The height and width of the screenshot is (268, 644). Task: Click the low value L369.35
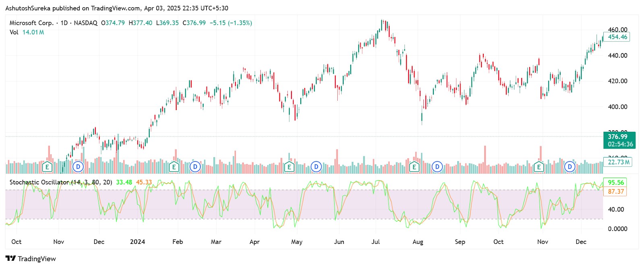pos(167,23)
